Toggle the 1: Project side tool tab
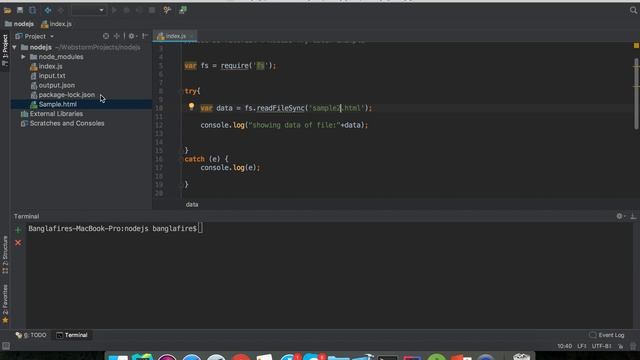The image size is (640, 360). (x=5, y=51)
